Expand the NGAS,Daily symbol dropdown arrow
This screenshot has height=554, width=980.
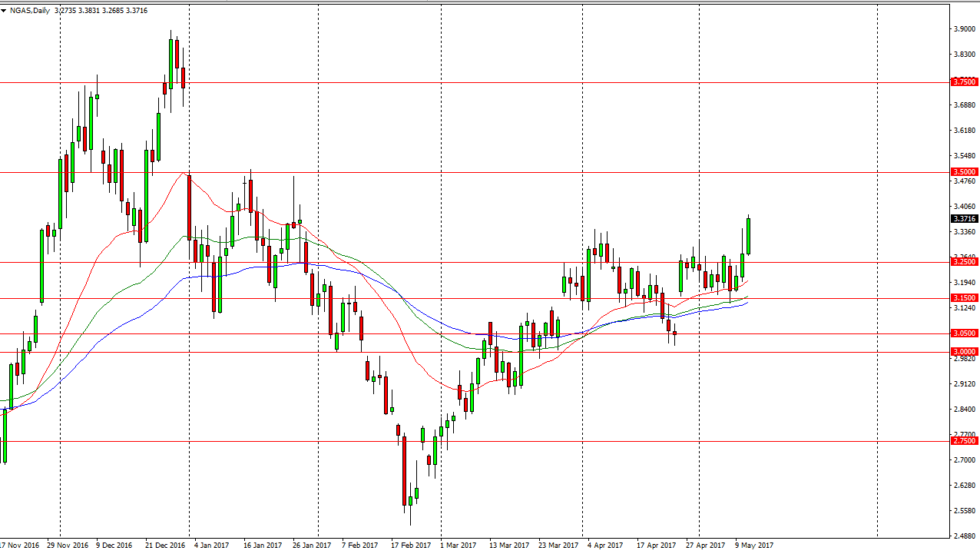click(x=6, y=11)
